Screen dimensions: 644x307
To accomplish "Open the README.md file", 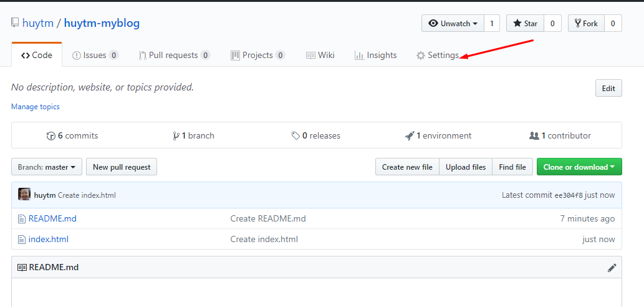I will click(x=52, y=218).
